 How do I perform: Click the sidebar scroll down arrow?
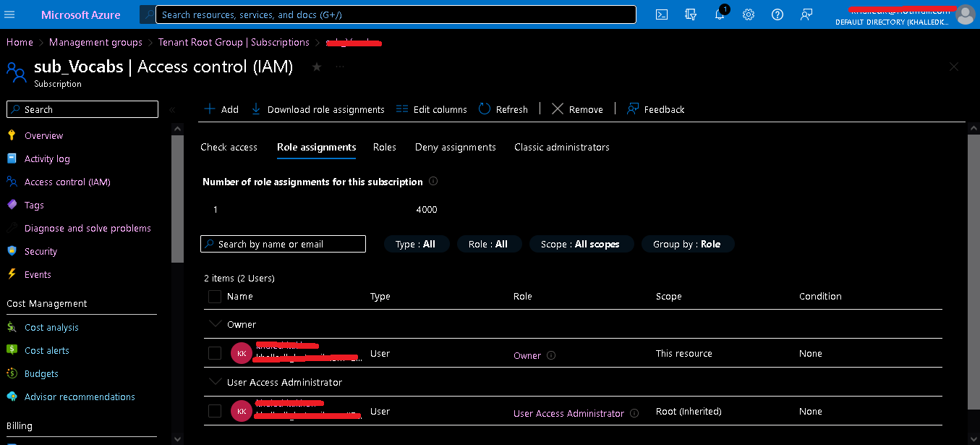click(x=177, y=438)
